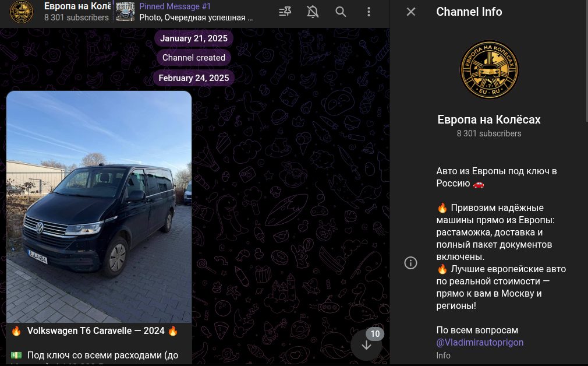Image resolution: width=588 pixels, height=366 pixels.
Task: Click the February 24, 2025 date badge
Action: pyautogui.click(x=194, y=78)
